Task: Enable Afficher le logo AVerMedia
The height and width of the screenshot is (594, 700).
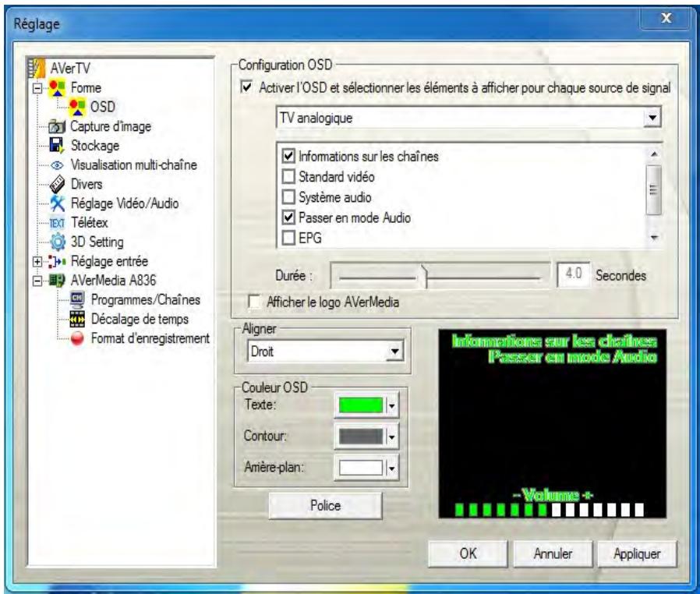Action: (254, 302)
